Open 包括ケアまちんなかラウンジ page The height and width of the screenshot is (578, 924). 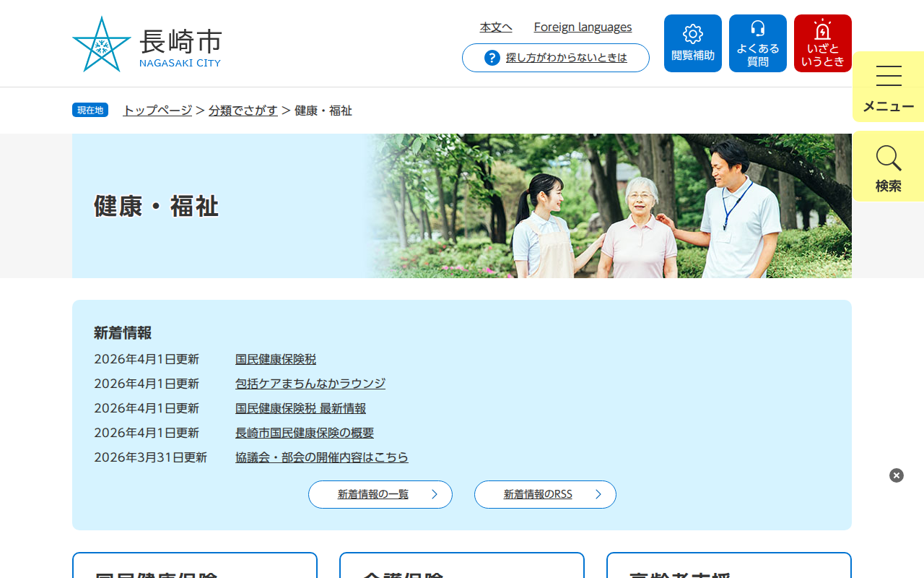pyautogui.click(x=310, y=384)
